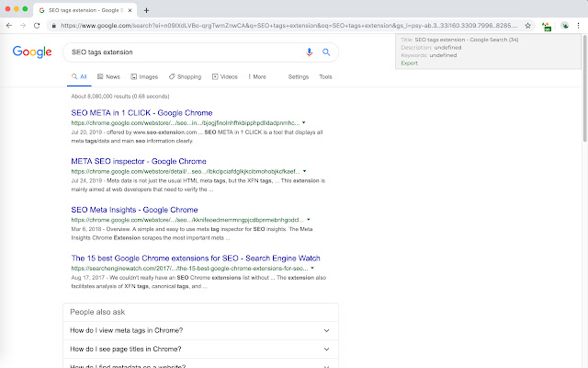The width and height of the screenshot is (588, 368).
Task: Open search Settings
Action: [x=299, y=76]
